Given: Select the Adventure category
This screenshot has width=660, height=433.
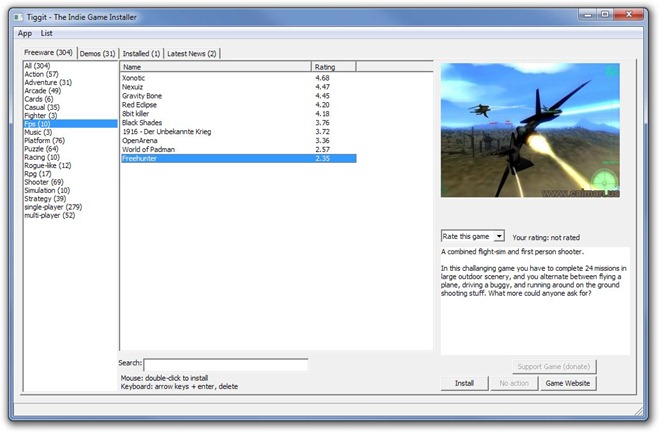Looking at the screenshot, I should (x=48, y=82).
